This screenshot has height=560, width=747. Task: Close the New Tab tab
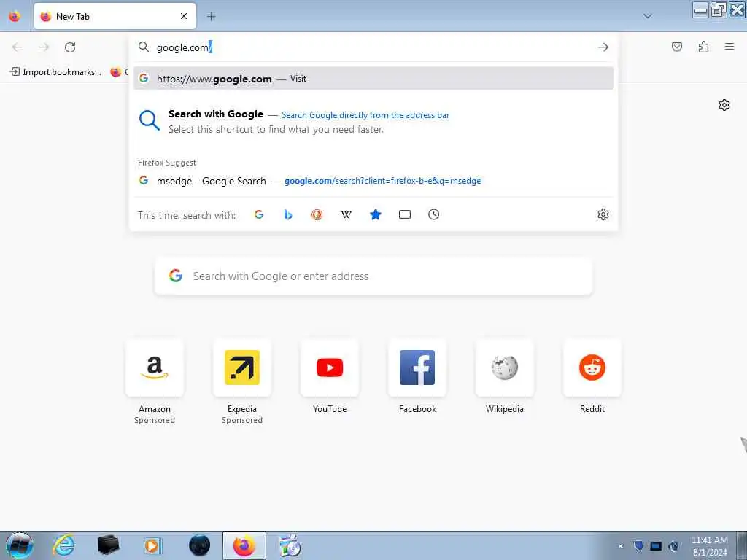(184, 16)
